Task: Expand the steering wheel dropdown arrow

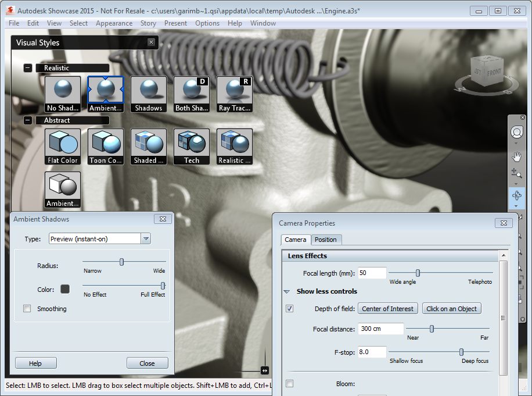Action: [516, 143]
